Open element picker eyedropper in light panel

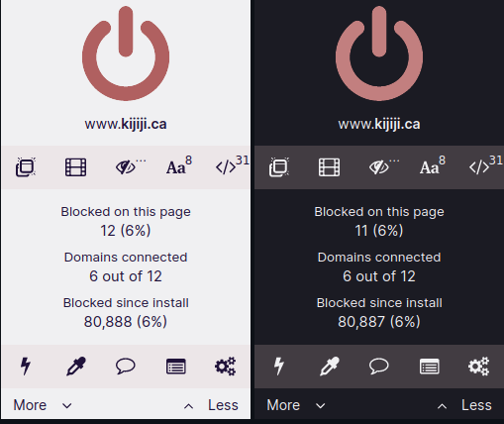[x=76, y=367]
